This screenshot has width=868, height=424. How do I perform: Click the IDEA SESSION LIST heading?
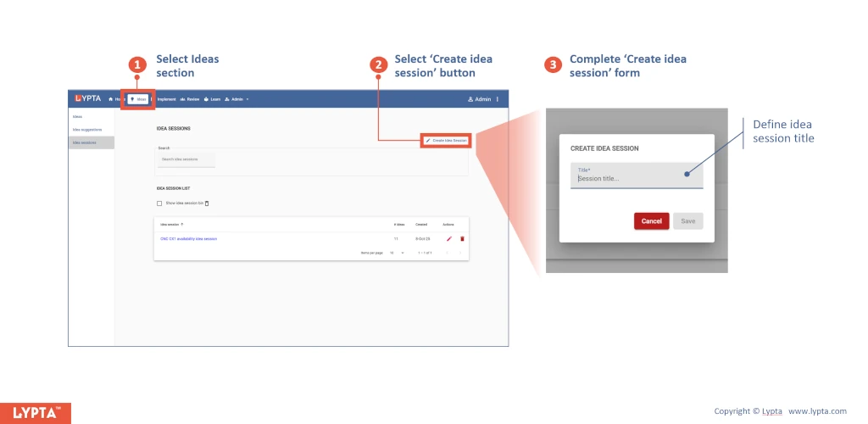click(173, 188)
